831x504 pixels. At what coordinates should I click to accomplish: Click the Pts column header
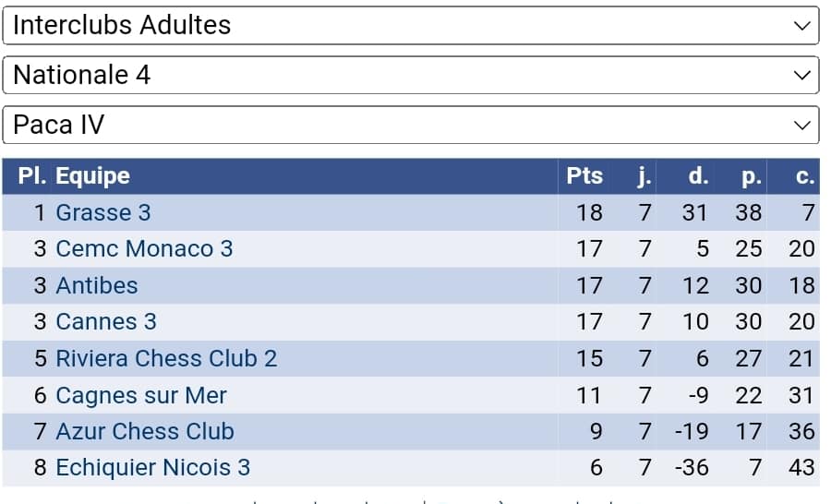tap(584, 175)
